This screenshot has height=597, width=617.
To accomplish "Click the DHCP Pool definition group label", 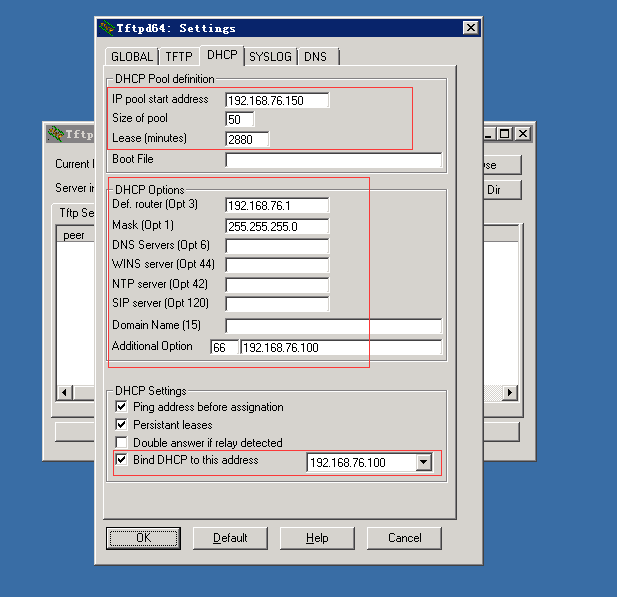I will click(164, 79).
